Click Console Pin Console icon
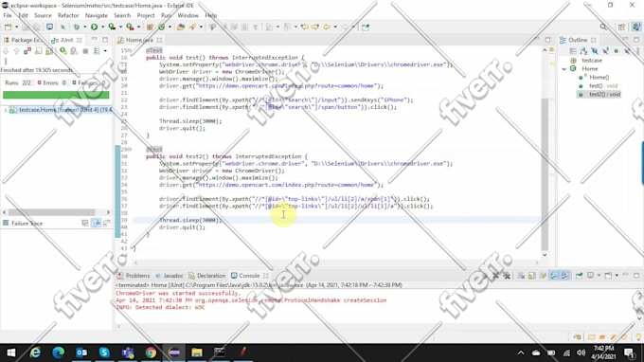This screenshot has height=362, width=644. pyautogui.click(x=579, y=276)
